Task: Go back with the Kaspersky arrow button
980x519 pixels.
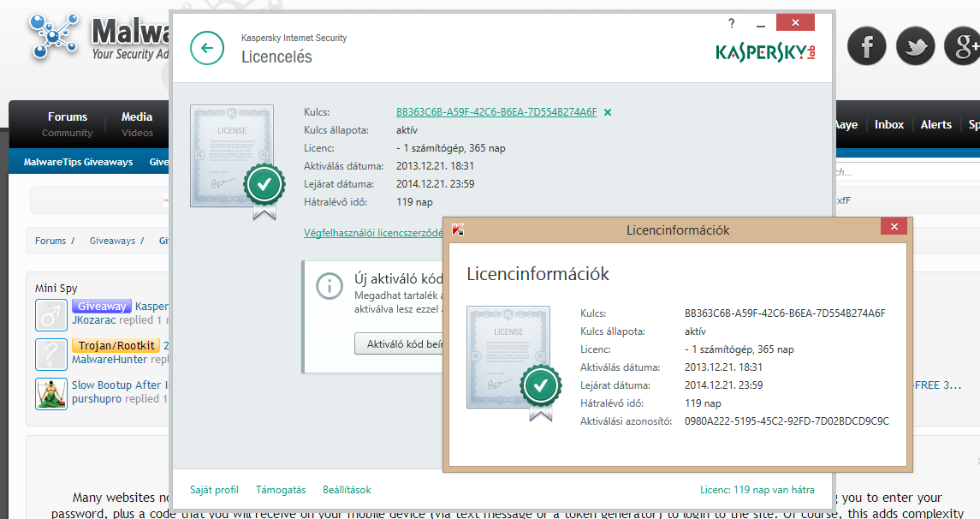Action: pos(207,48)
